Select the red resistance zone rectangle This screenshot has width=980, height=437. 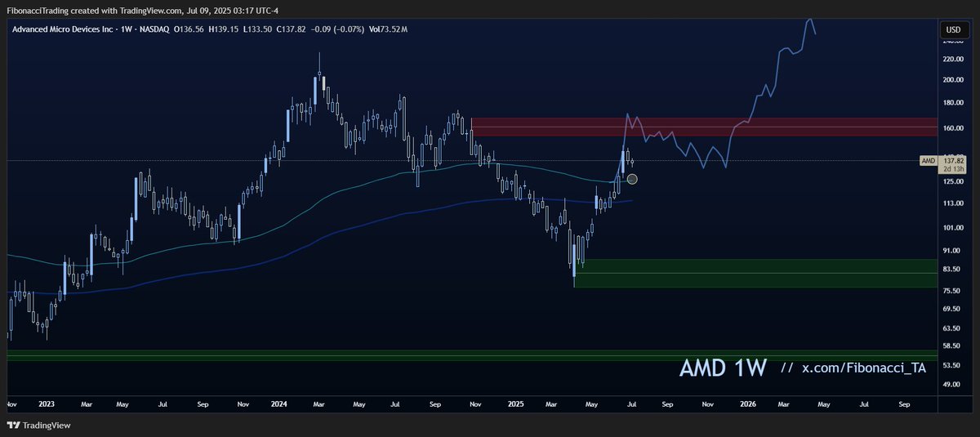pos(704,127)
